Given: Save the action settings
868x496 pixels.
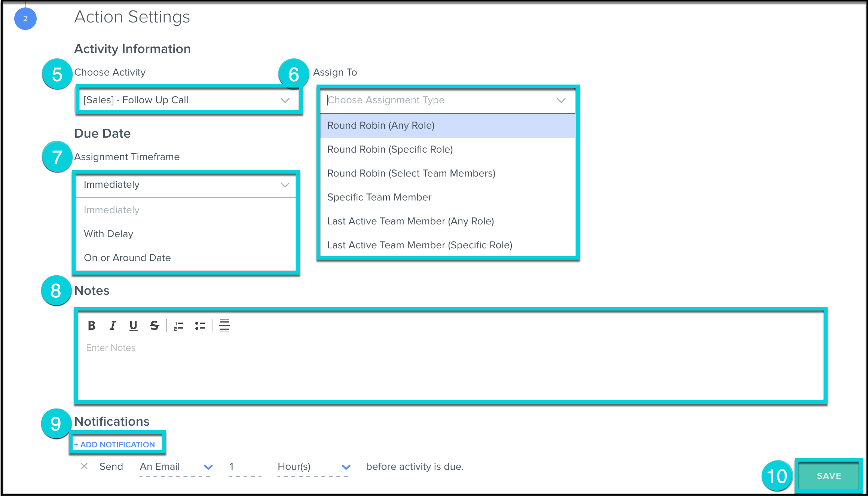Looking at the screenshot, I should (828, 475).
